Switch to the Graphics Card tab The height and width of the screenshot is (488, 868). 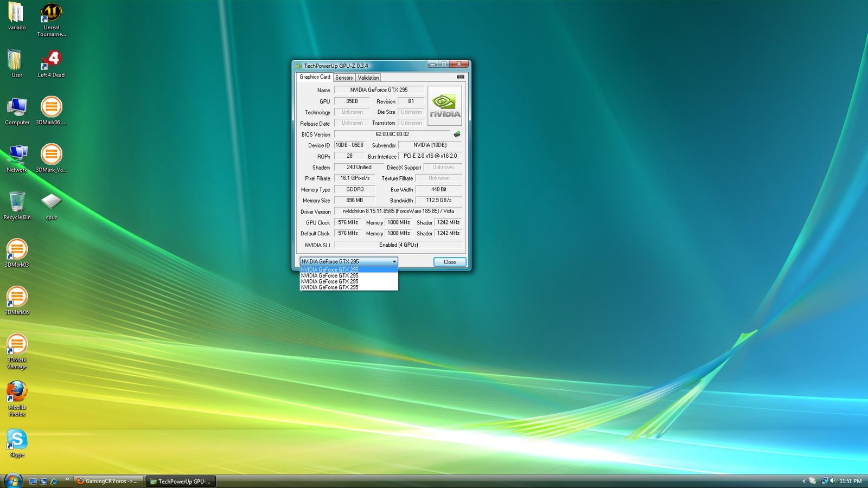tap(315, 77)
